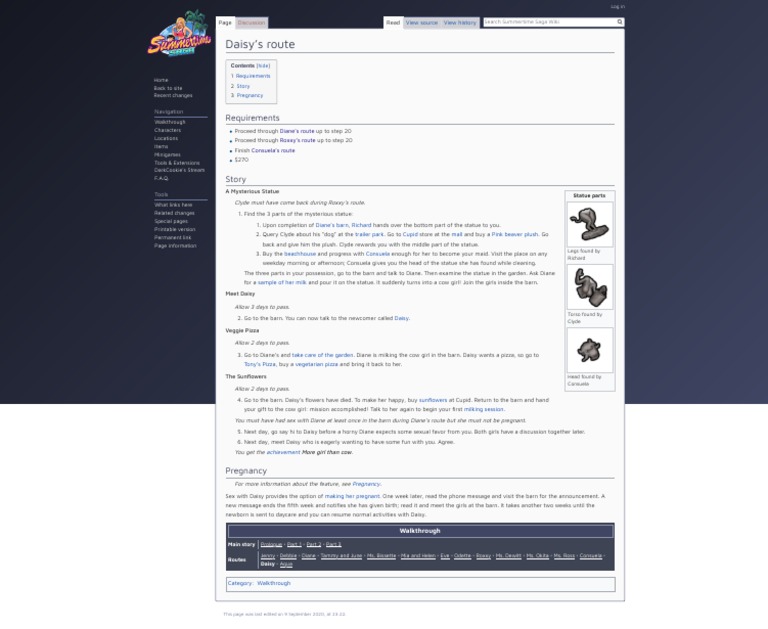The height and width of the screenshot is (629, 768).
Task: Open Aqua route link
Action: click(286, 564)
